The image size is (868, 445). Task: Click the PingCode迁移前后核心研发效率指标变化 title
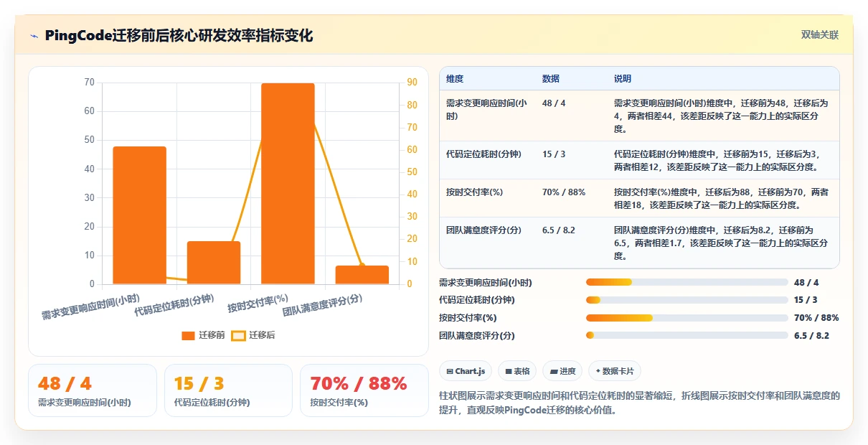point(179,35)
